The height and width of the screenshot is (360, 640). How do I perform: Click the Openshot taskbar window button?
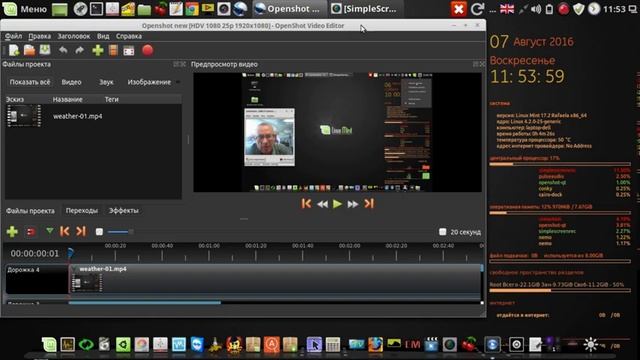[288, 9]
